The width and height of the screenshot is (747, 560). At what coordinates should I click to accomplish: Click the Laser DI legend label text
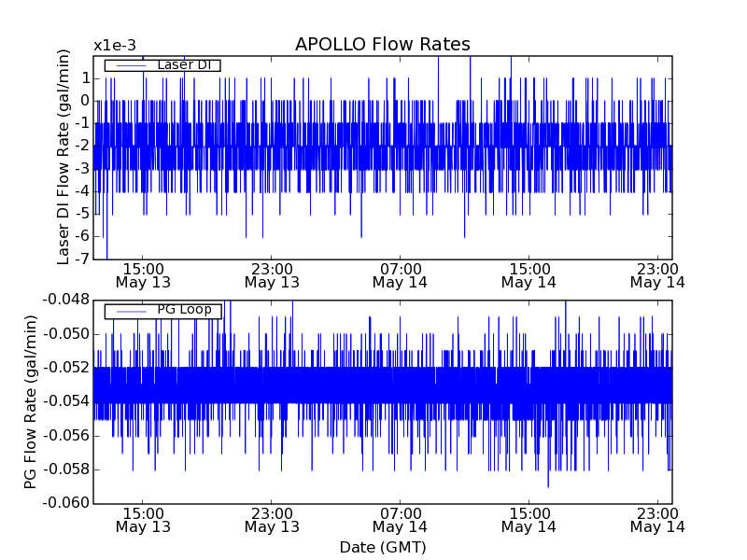pos(183,64)
